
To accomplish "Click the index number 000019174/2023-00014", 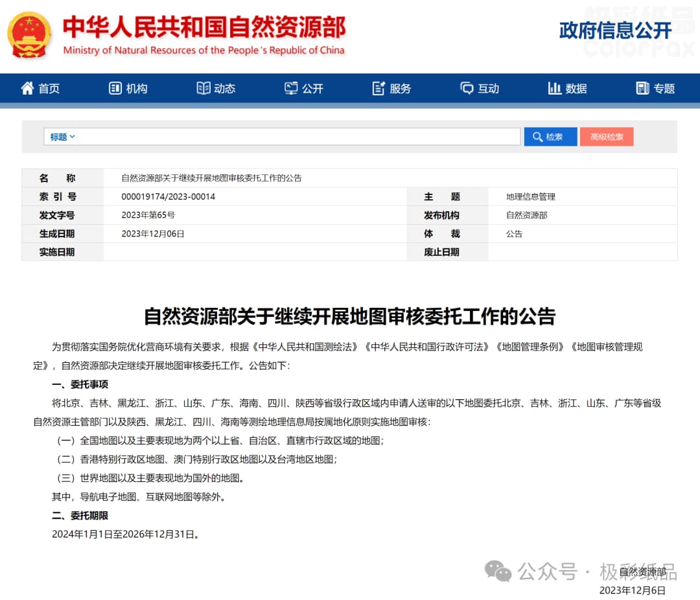I will click(169, 196).
